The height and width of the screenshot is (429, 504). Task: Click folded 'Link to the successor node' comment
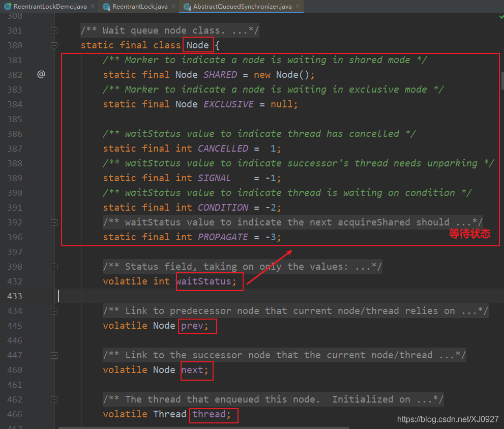tap(284, 355)
